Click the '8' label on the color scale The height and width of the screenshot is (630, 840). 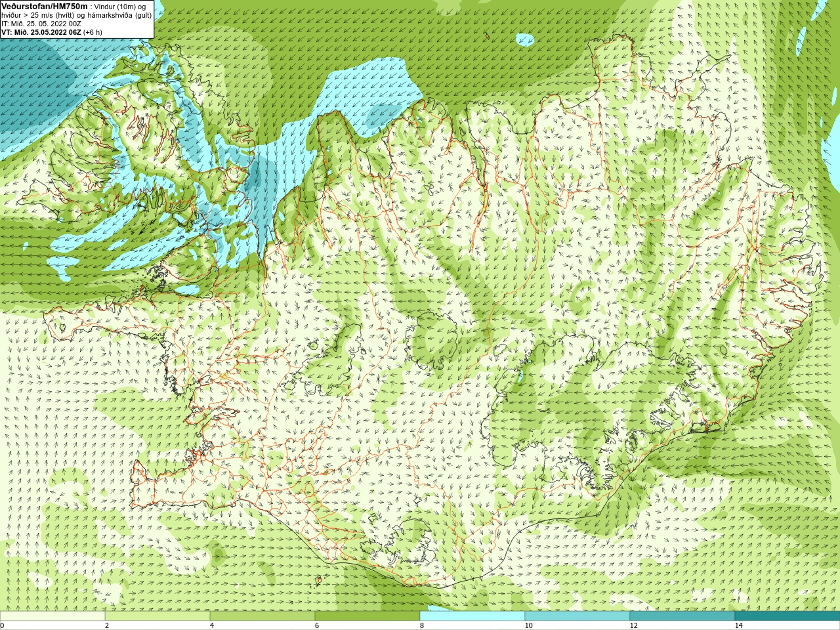pos(422,626)
